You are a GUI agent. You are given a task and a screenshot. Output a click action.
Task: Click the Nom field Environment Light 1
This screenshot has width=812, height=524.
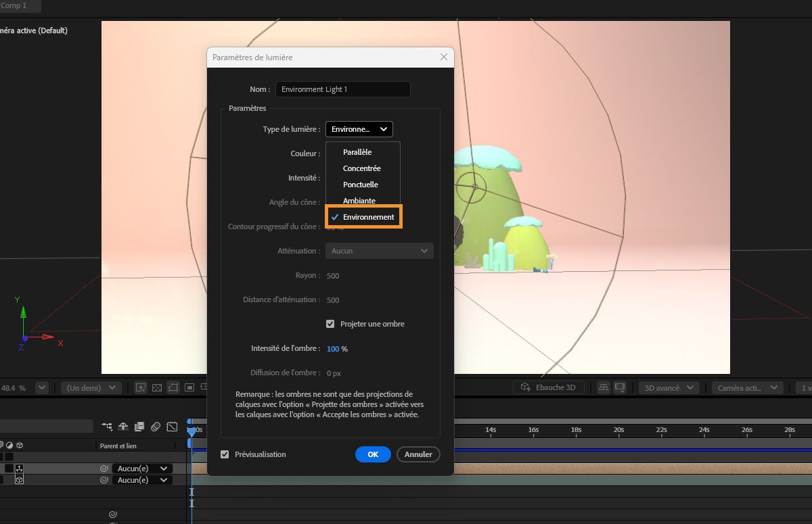[x=342, y=89]
